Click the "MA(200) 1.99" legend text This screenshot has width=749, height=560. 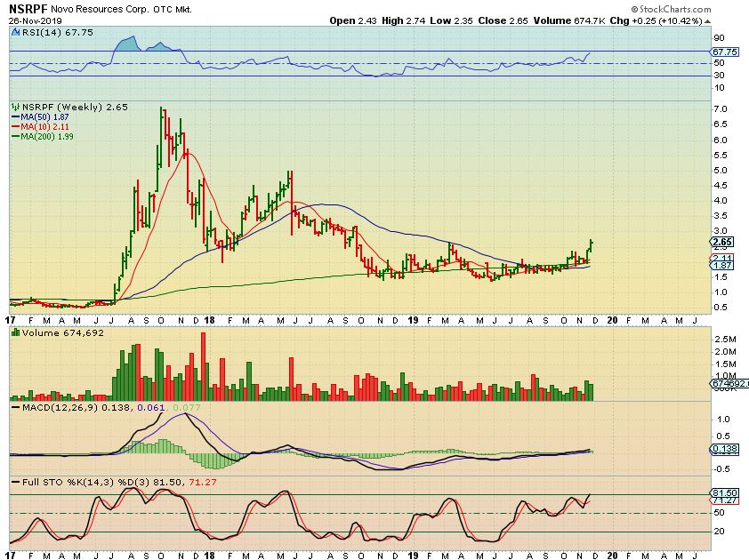coord(47,137)
